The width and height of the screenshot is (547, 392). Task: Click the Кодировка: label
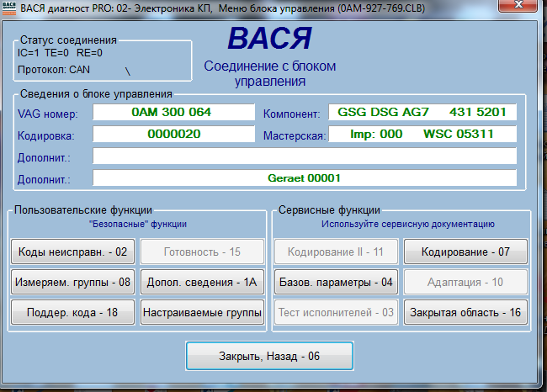[46, 135]
